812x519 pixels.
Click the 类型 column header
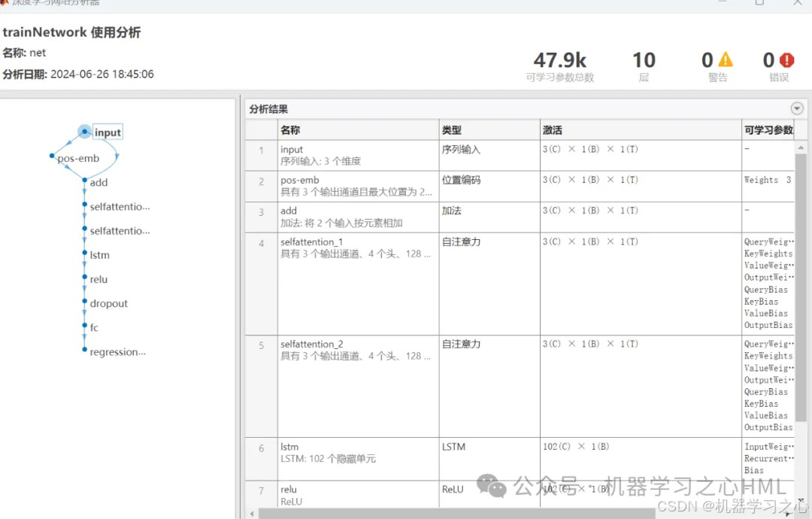[450, 129]
